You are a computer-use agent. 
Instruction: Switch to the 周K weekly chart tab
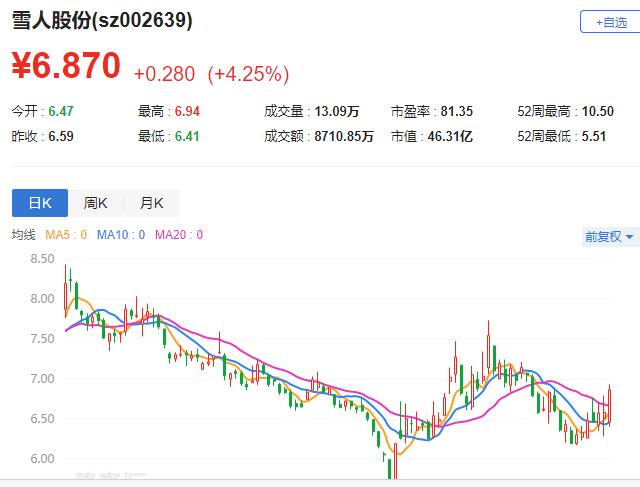(x=96, y=202)
